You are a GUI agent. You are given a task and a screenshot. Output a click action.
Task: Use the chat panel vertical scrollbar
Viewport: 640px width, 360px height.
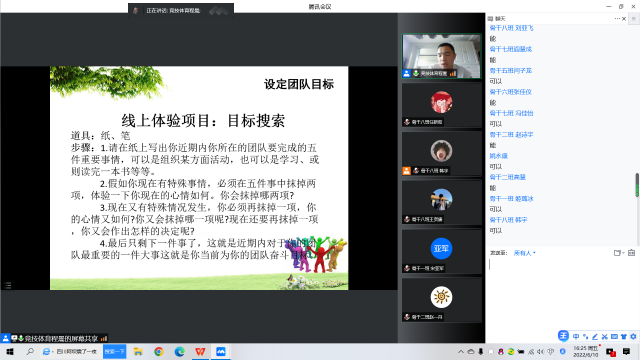coord(637,185)
